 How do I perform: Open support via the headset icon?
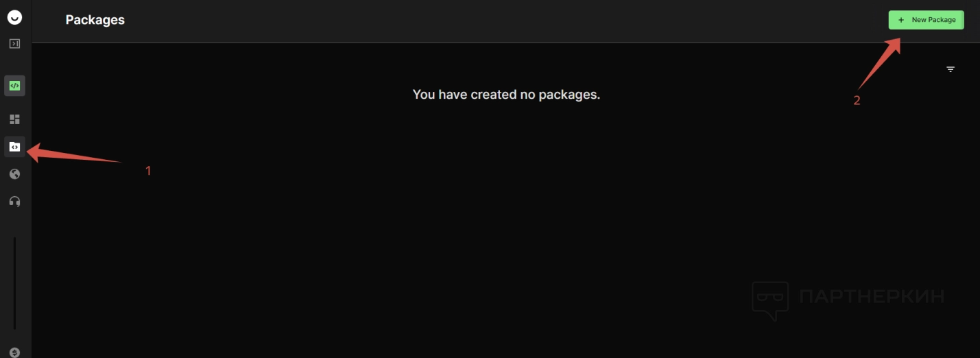14,202
